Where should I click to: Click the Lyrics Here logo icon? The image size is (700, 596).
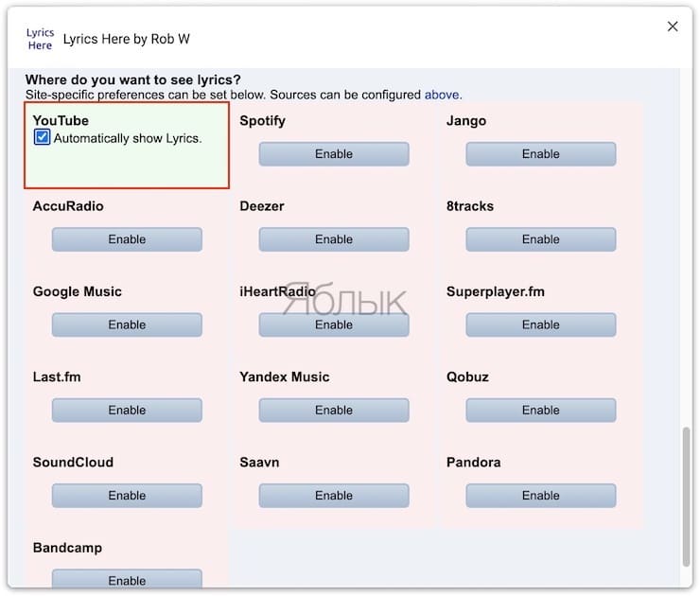point(40,39)
